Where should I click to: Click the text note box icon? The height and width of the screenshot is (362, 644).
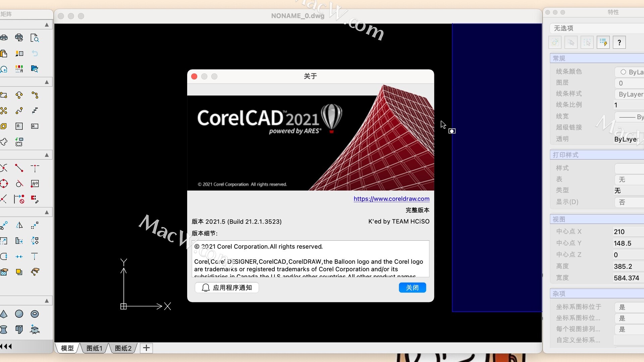click(19, 126)
